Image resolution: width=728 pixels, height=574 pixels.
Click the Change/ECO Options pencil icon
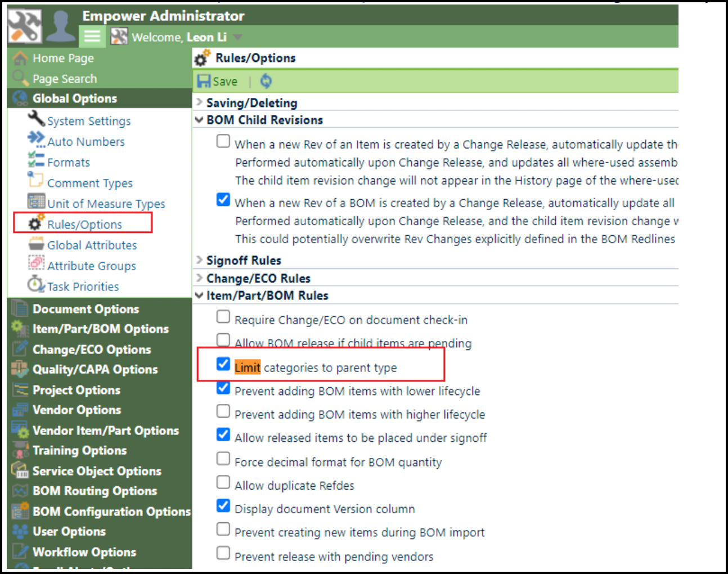20,349
